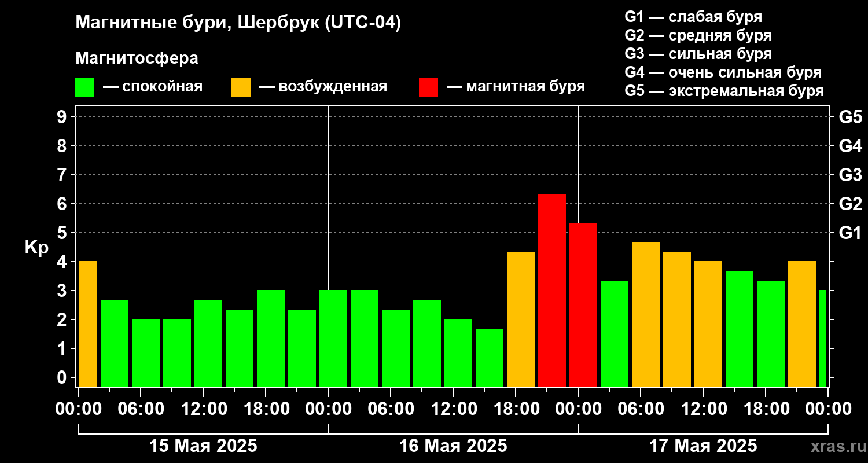Screen dimensions: 868x463
Task: Click the '18:00' time label above 16 Мая
Action: pyautogui.click(x=517, y=409)
